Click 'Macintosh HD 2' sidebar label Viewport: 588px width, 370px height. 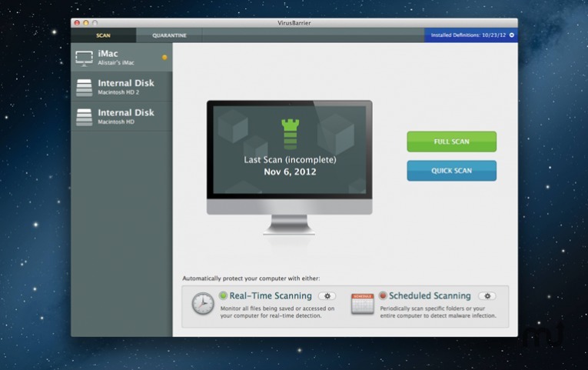pos(118,92)
